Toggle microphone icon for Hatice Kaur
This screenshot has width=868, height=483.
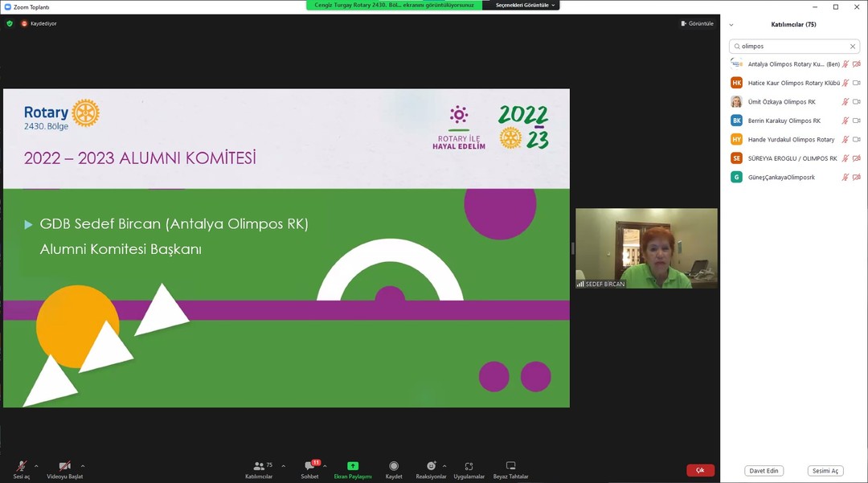(x=845, y=83)
